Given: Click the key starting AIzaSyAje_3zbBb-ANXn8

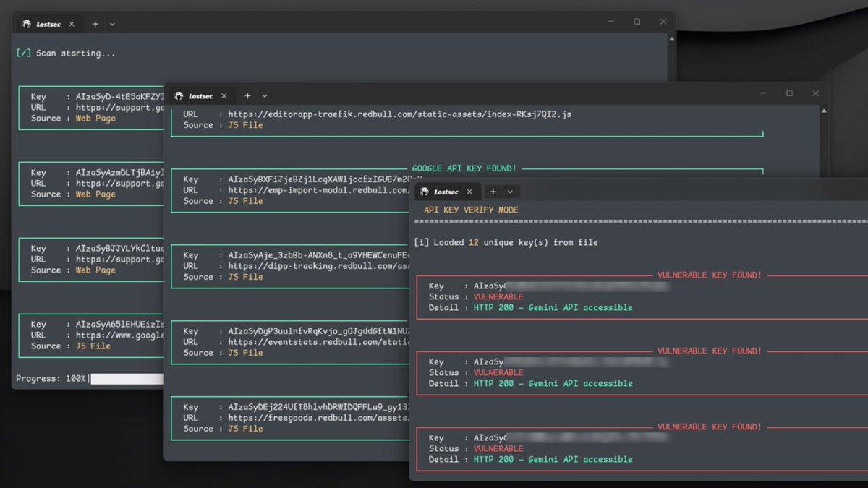Looking at the screenshot, I should point(319,255).
